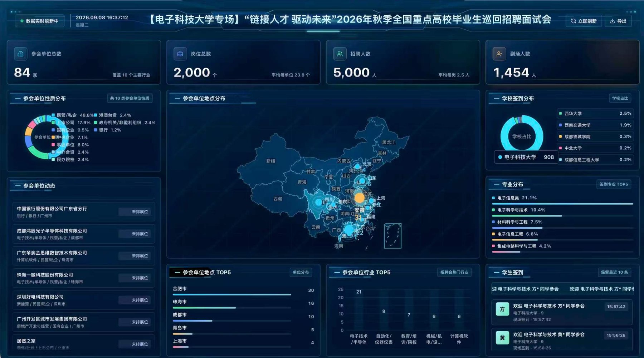This screenshot has height=358, width=644.
Task: Click the 共 10 类参会单位性质 tag
Action: [130, 98]
